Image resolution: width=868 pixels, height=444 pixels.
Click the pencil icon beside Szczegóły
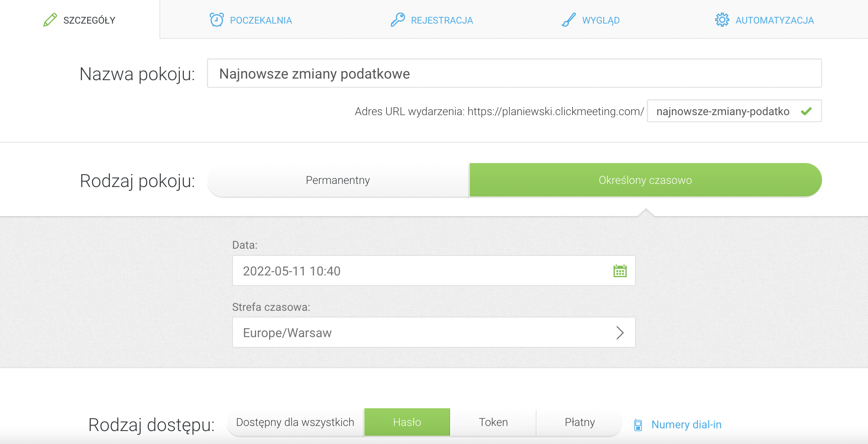coord(50,20)
